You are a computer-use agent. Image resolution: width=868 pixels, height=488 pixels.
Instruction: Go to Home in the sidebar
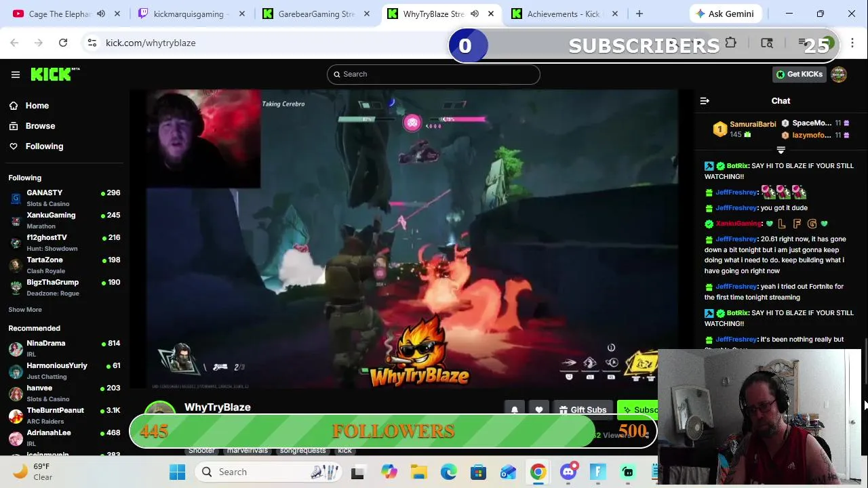coord(37,106)
